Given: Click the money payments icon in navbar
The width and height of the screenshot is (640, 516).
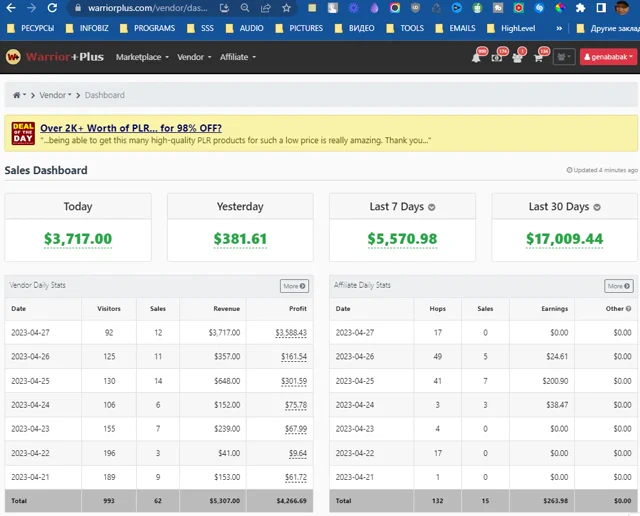Looking at the screenshot, I should pyautogui.click(x=497, y=57).
